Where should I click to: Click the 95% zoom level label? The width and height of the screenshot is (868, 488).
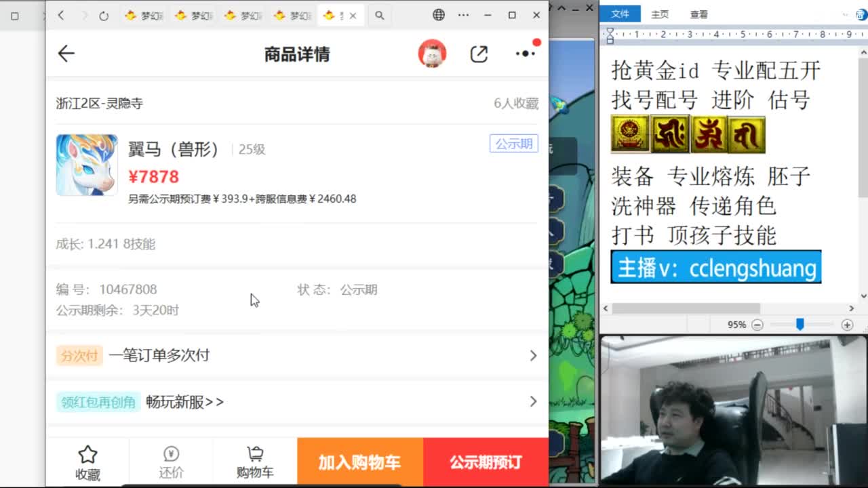pyautogui.click(x=736, y=325)
